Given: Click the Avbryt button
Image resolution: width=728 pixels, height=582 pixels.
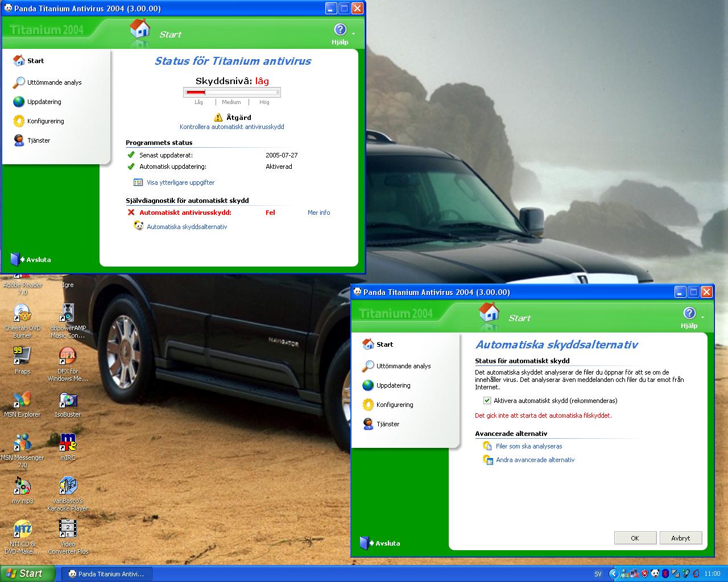Looking at the screenshot, I should point(681,538).
